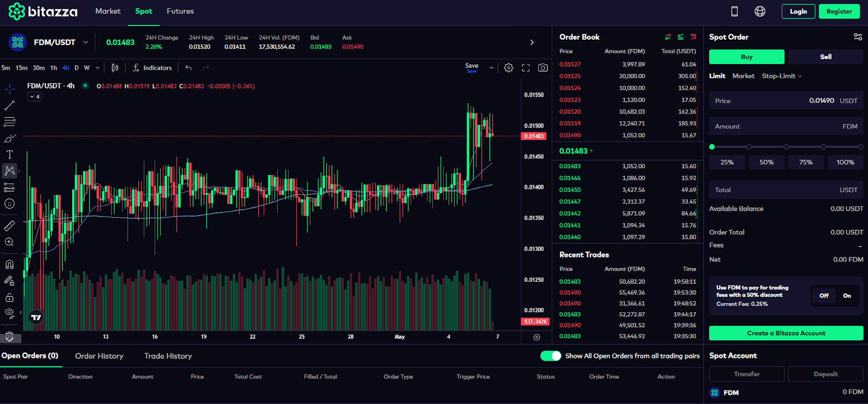Open the Fibonacci retracement tool

click(x=10, y=122)
